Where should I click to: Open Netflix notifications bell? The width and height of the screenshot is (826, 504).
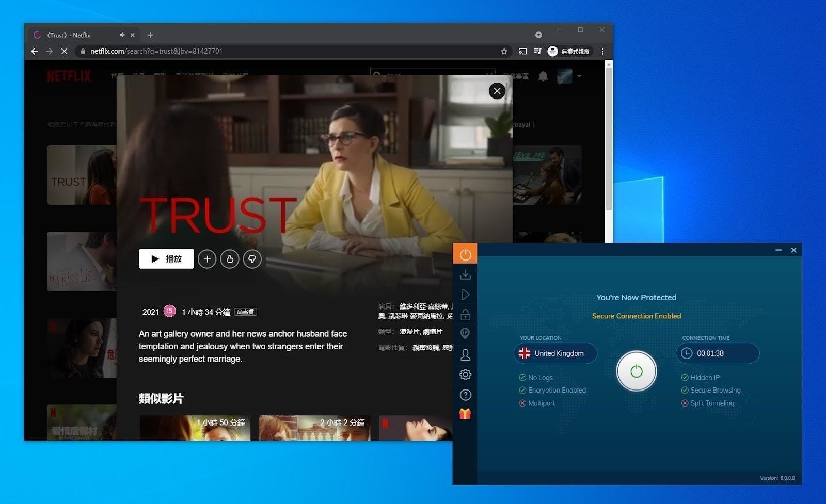pos(543,76)
